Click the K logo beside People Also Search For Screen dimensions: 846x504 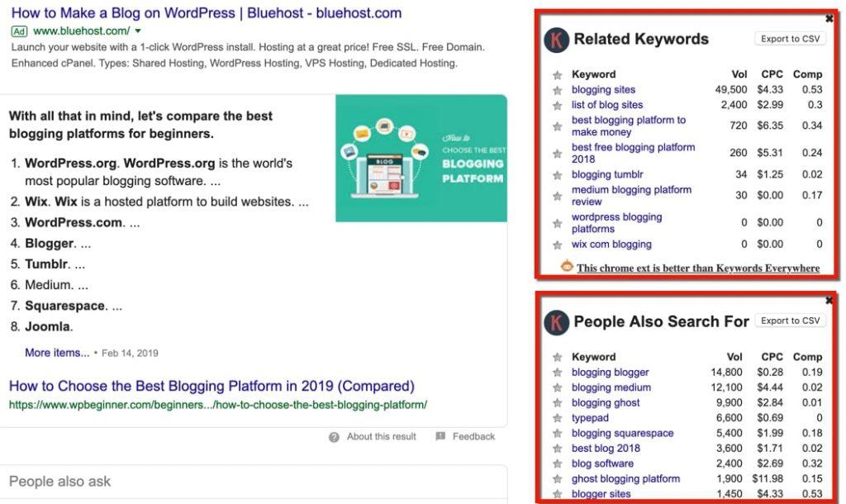pyautogui.click(x=556, y=322)
